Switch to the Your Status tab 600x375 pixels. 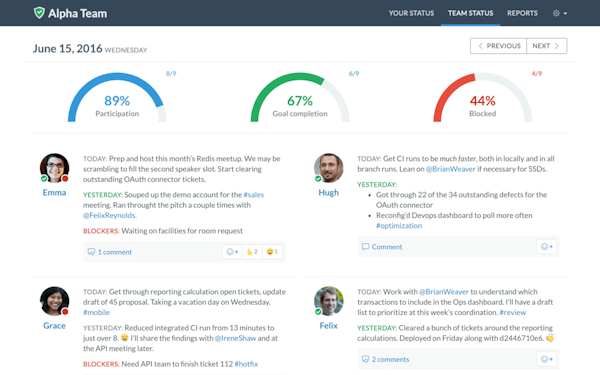coord(411,13)
